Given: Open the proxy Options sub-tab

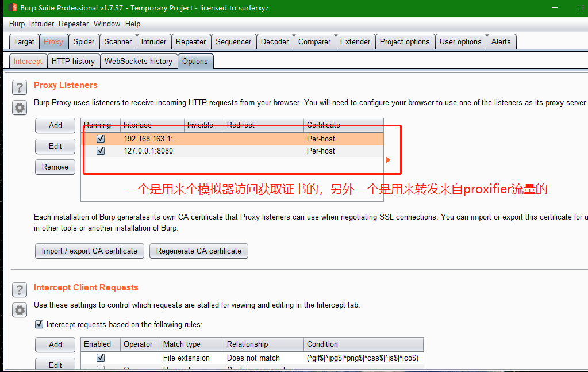Looking at the screenshot, I should (x=195, y=61).
